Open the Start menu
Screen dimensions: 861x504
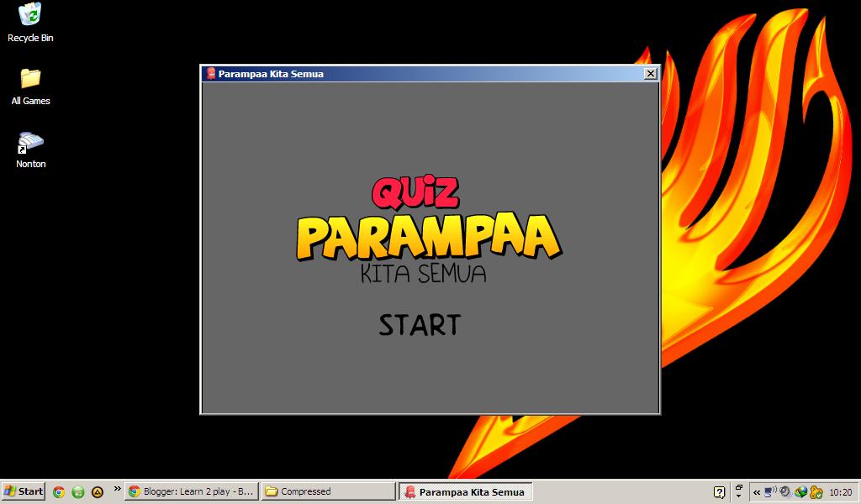coord(24,491)
